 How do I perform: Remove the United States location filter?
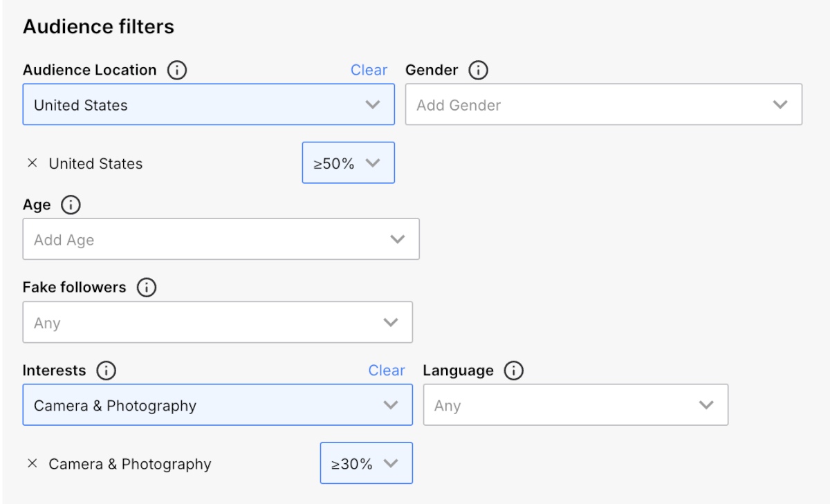pos(32,164)
